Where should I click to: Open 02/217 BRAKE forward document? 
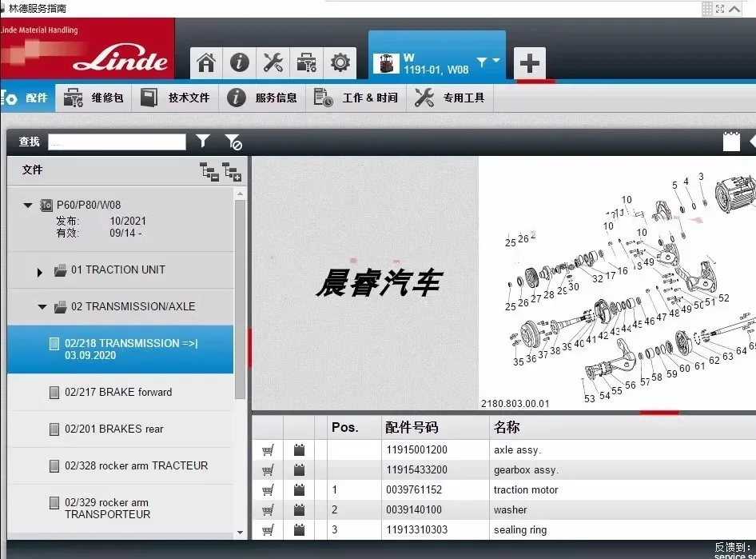tap(118, 392)
